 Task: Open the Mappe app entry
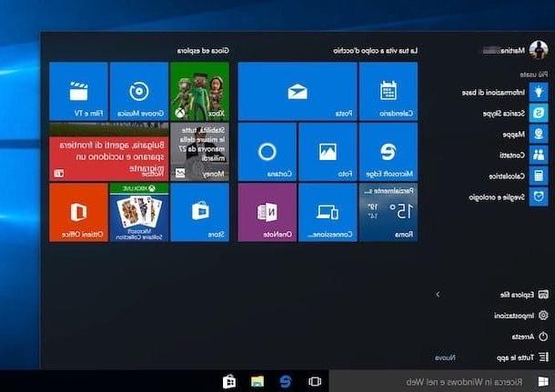pyautogui.click(x=525, y=134)
